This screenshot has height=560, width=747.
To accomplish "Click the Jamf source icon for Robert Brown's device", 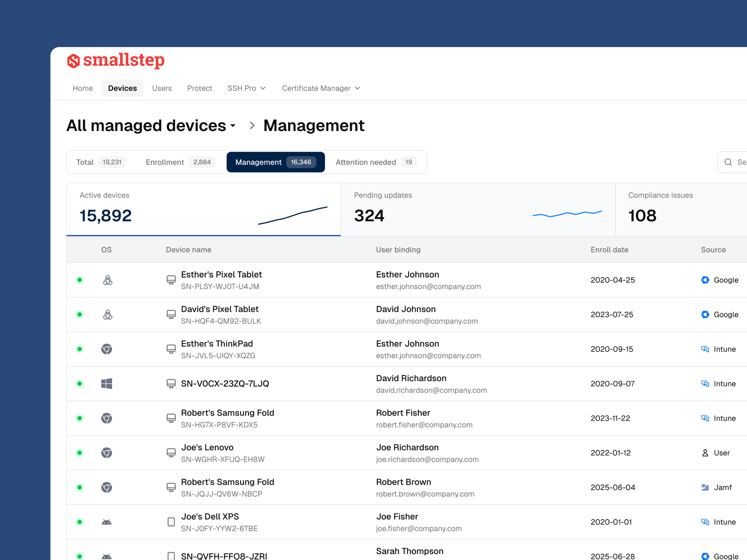I will (x=705, y=487).
